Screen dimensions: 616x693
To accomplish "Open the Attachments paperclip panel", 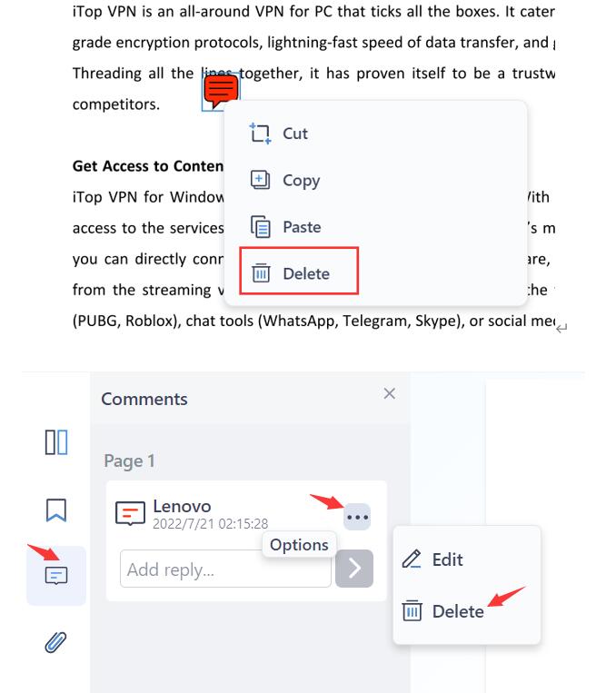I will pyautogui.click(x=55, y=642).
